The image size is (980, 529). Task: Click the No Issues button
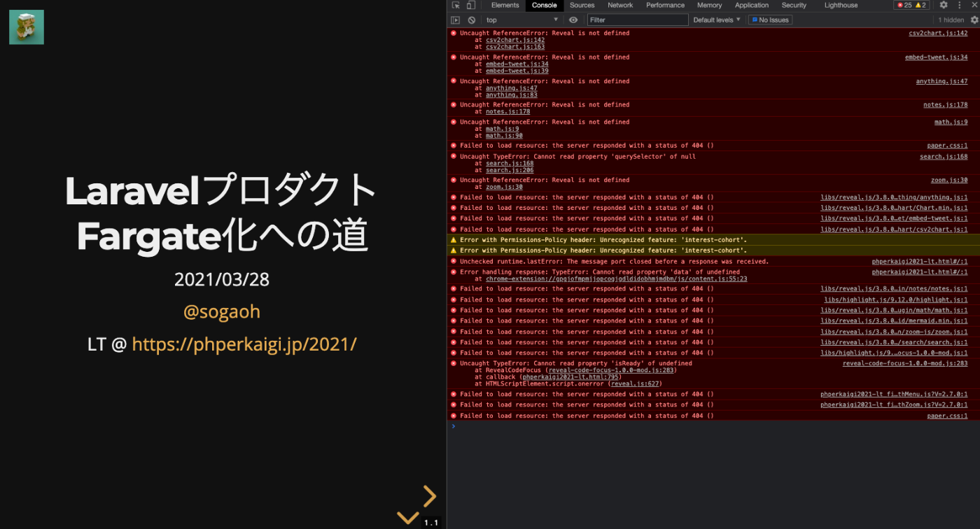770,20
